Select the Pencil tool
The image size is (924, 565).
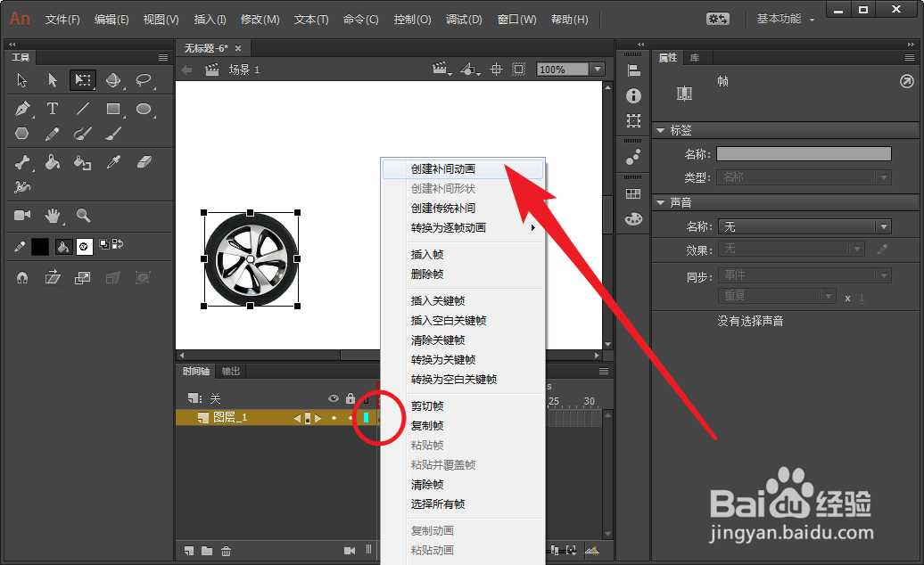53,134
